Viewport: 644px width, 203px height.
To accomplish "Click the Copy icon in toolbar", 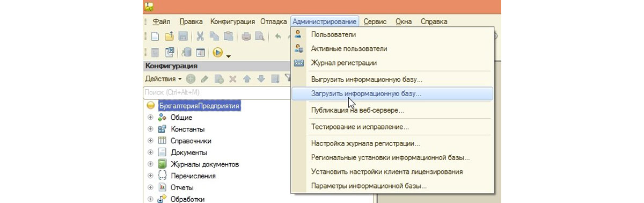I will [x=214, y=37].
